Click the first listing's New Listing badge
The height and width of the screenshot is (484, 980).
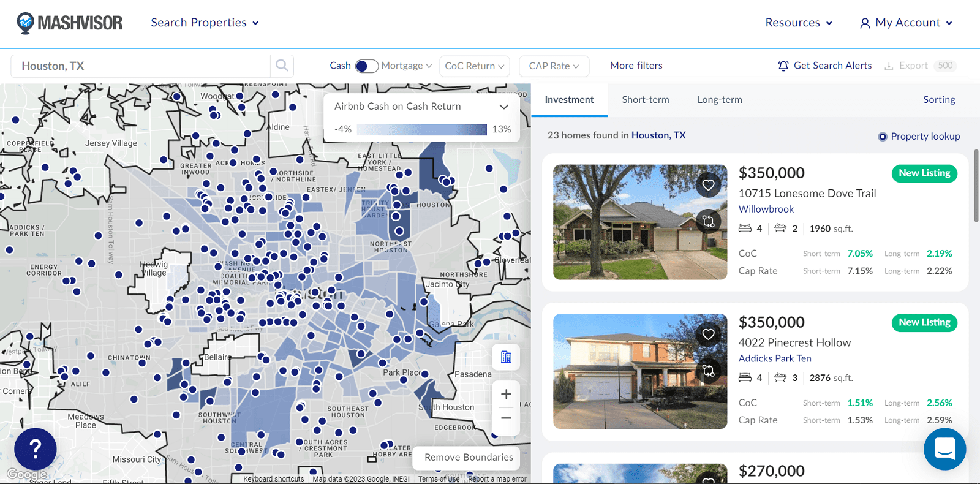click(924, 173)
